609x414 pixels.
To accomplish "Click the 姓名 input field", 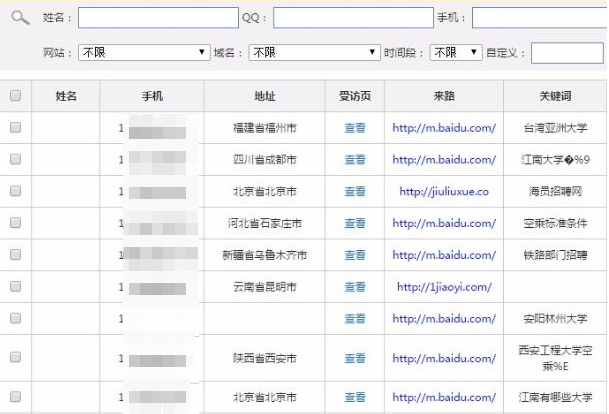I will 157,18.
